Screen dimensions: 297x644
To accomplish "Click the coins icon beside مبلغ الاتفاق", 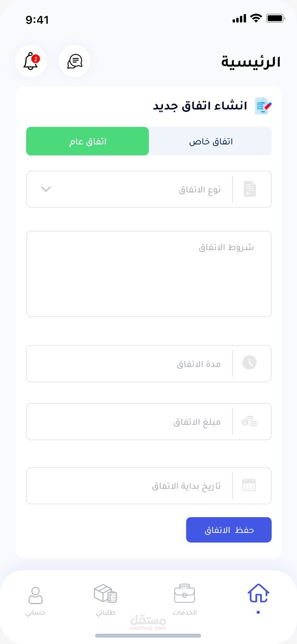I will 250,421.
